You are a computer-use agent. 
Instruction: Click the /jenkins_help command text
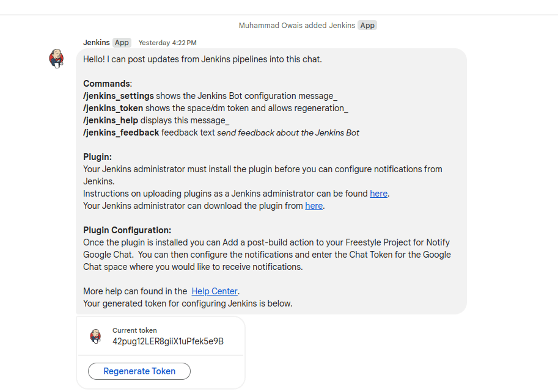point(111,120)
